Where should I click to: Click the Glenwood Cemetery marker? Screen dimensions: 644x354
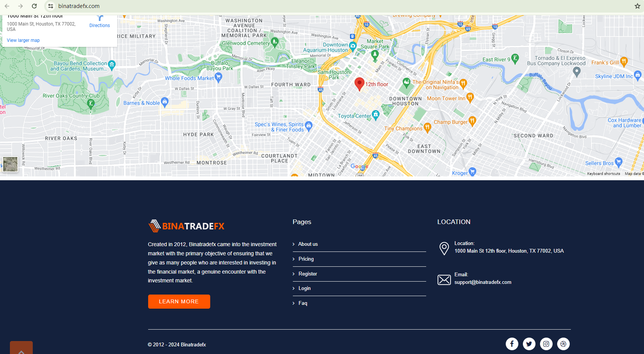click(275, 42)
